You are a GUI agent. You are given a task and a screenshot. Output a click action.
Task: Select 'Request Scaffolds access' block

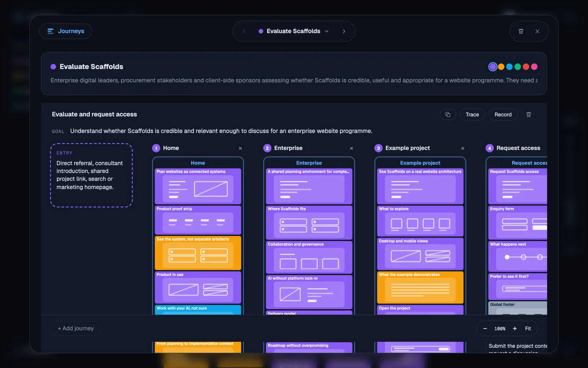[517, 186]
